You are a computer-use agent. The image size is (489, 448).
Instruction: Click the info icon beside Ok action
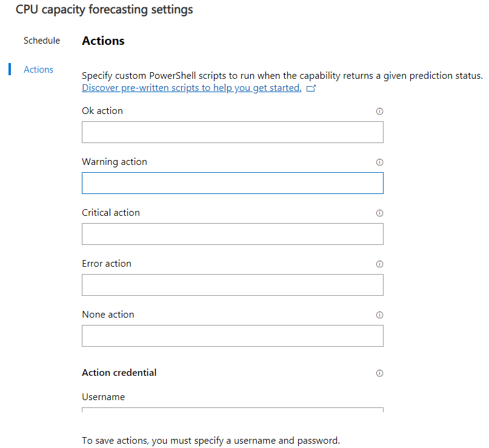380,112
